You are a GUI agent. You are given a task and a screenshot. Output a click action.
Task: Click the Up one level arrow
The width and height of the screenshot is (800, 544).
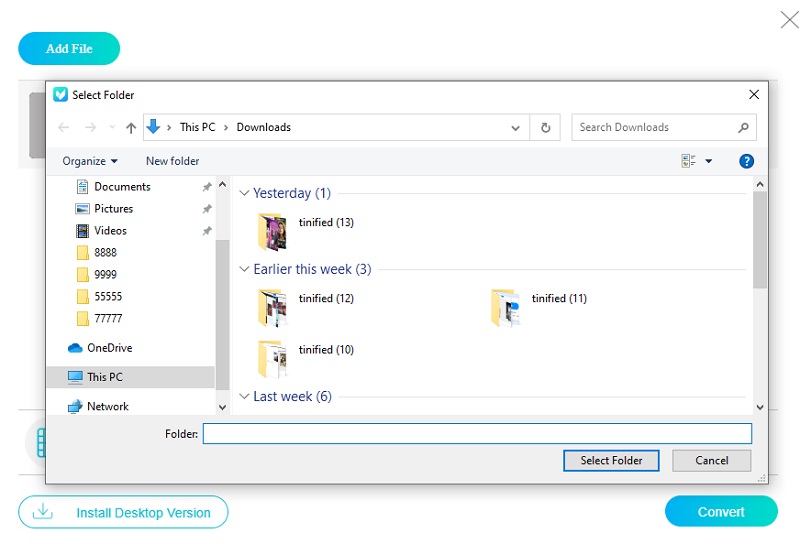131,128
